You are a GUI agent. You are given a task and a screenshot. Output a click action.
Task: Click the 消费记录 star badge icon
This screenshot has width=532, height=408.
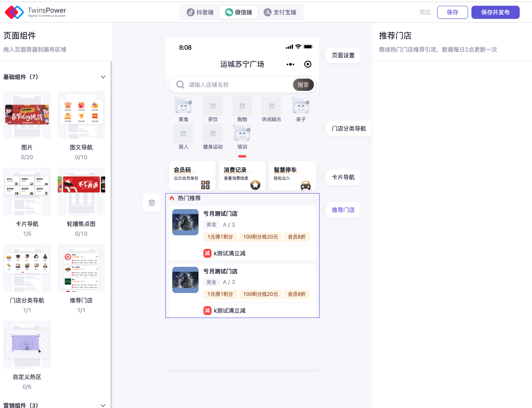[x=255, y=185]
